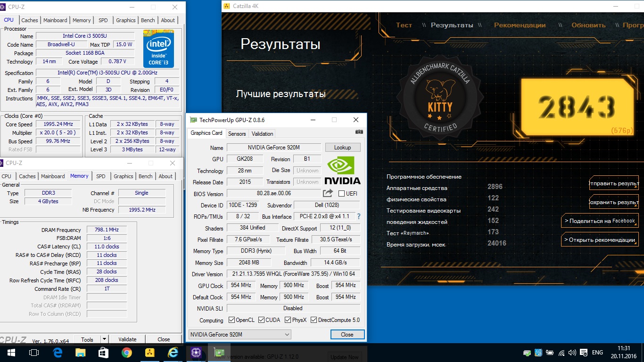The image size is (644, 362).
Task: Open the Windows Store taskbar icon
Action: (x=103, y=353)
